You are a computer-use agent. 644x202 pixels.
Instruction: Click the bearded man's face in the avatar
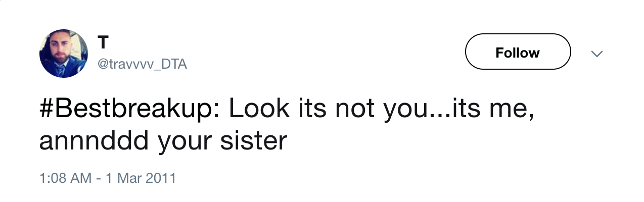pyautogui.click(x=63, y=49)
